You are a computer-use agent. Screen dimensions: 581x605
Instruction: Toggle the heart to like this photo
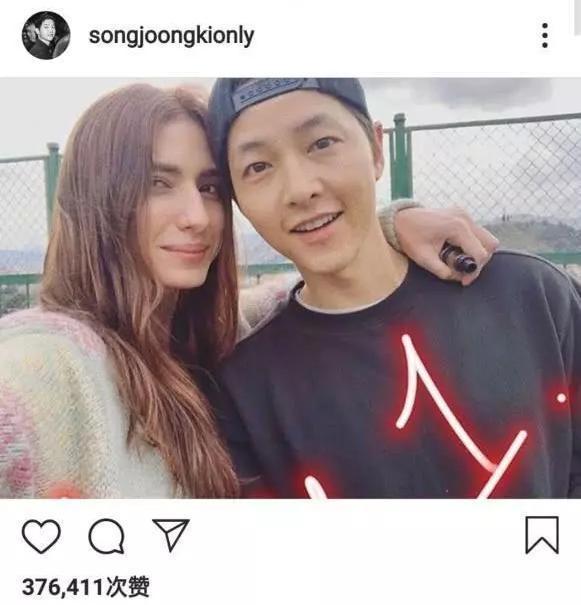click(x=41, y=536)
